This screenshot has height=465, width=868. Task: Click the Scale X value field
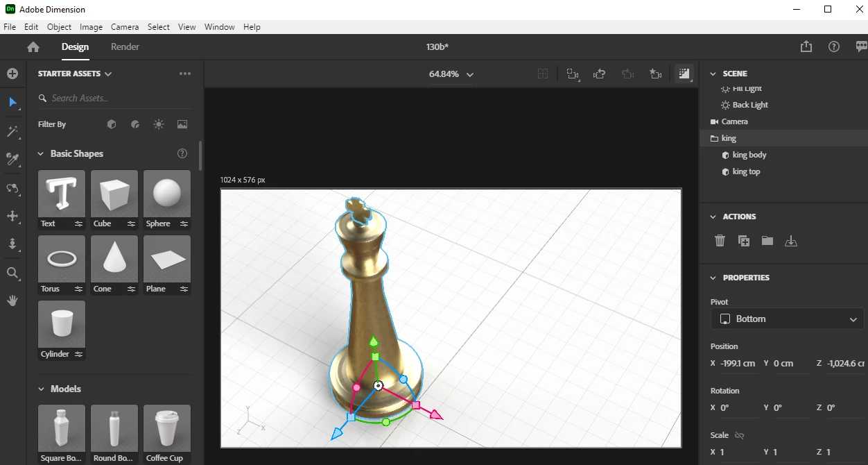[x=739, y=452]
